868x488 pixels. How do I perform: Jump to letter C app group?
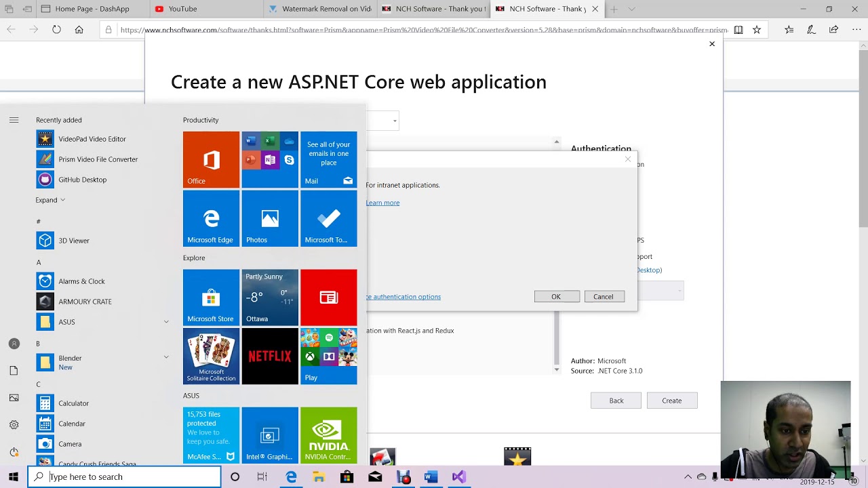(39, 384)
